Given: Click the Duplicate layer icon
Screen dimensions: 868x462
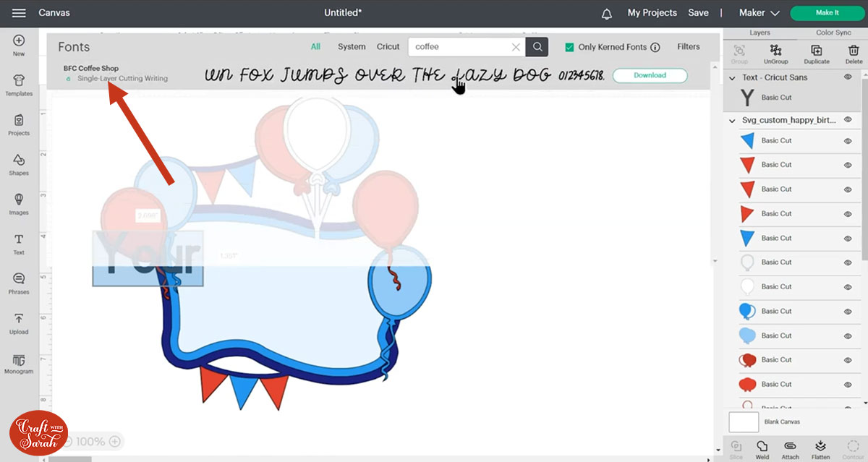Looking at the screenshot, I should [x=817, y=54].
